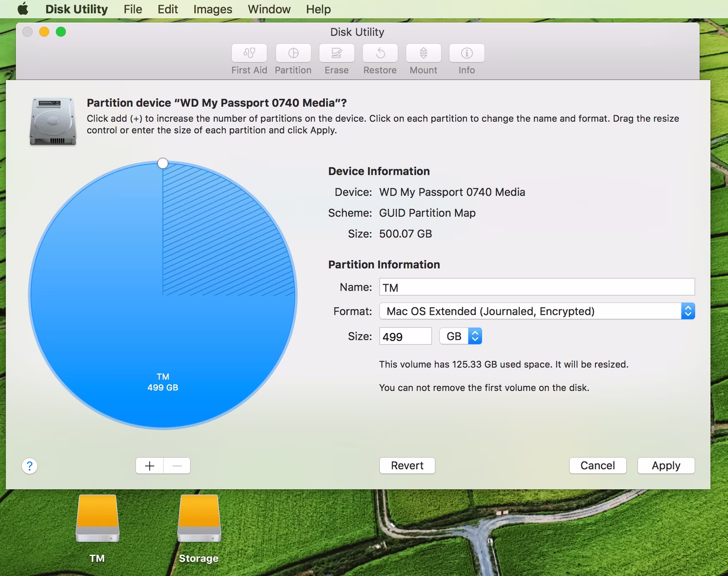The width and height of the screenshot is (728, 576).
Task: Open the Images menu
Action: 213,9
